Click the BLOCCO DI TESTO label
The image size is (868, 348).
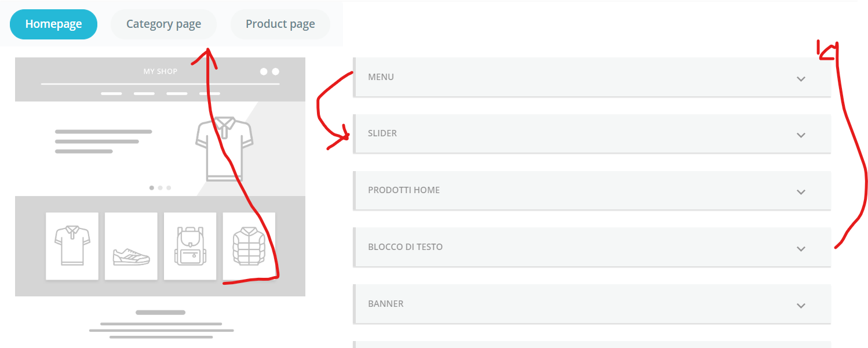coord(405,247)
